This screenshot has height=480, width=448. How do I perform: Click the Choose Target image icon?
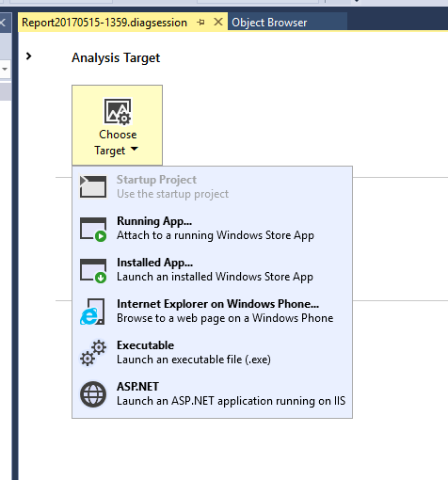click(x=118, y=111)
